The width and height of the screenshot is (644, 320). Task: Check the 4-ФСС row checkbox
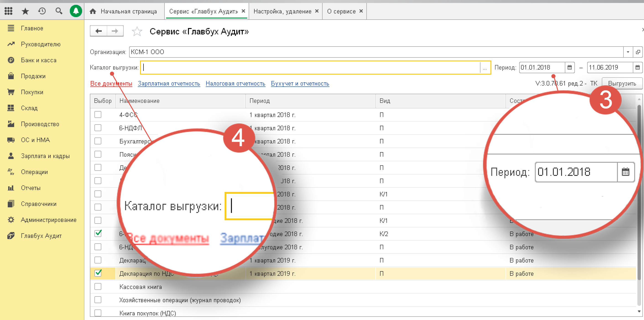(98, 115)
